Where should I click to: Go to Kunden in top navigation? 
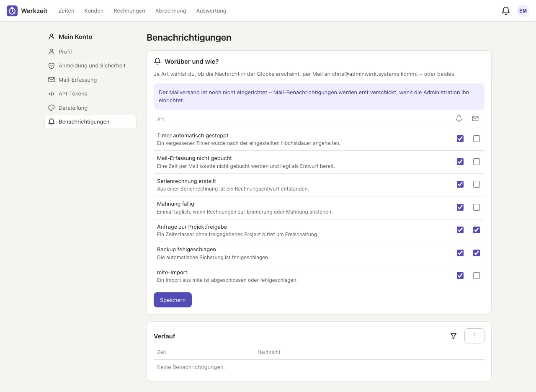click(94, 11)
